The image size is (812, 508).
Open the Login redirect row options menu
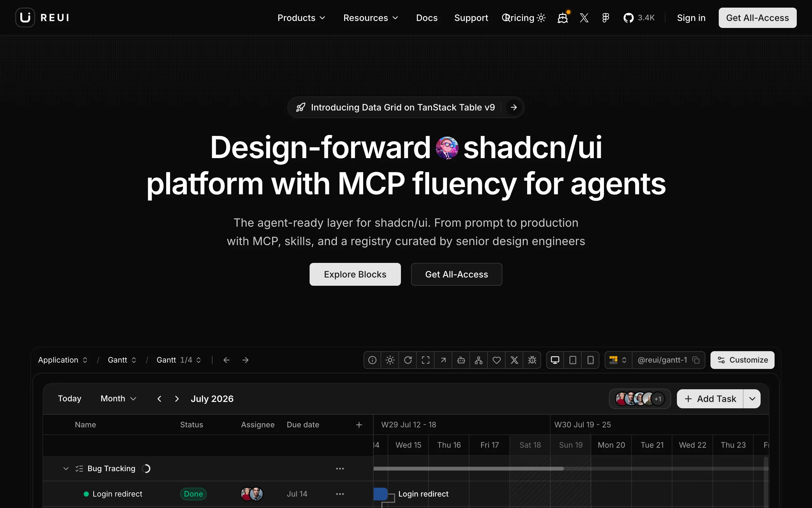coord(340,494)
